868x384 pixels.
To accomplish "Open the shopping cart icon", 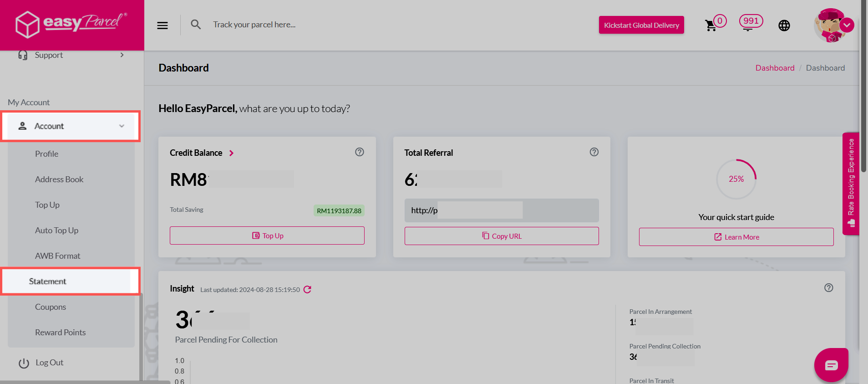I will pyautogui.click(x=711, y=26).
